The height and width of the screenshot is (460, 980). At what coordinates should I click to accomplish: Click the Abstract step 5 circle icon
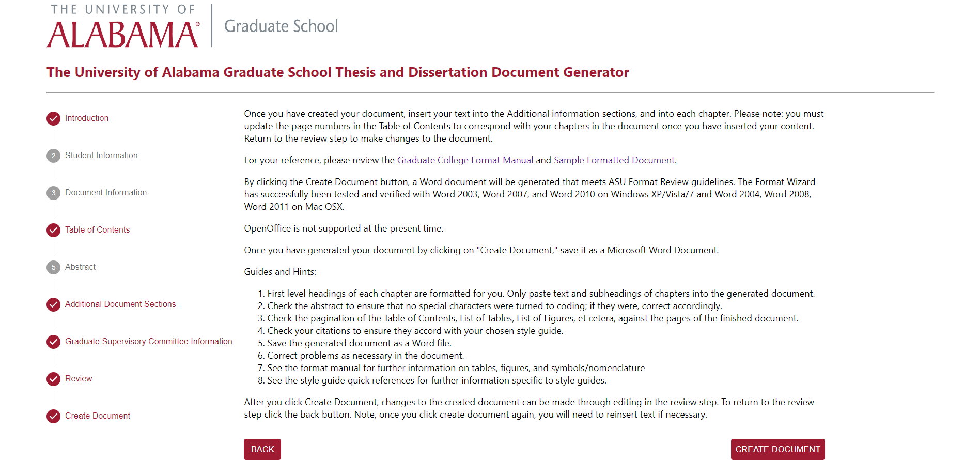coord(53,267)
